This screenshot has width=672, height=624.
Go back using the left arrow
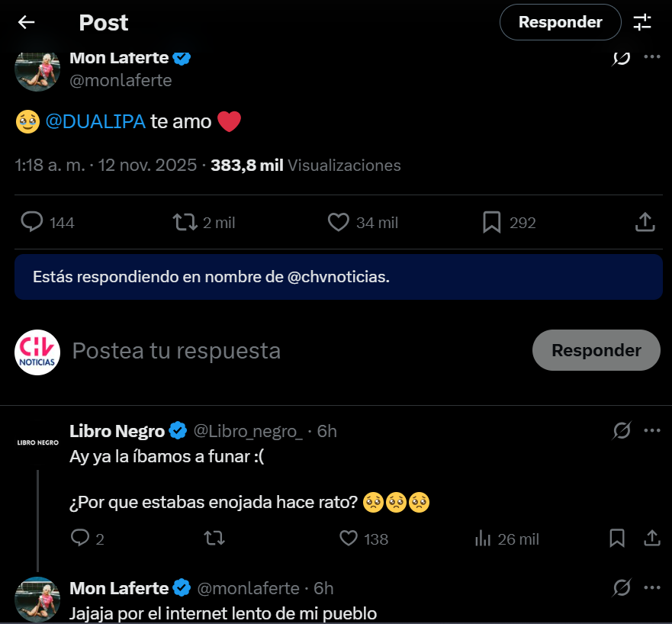27,22
